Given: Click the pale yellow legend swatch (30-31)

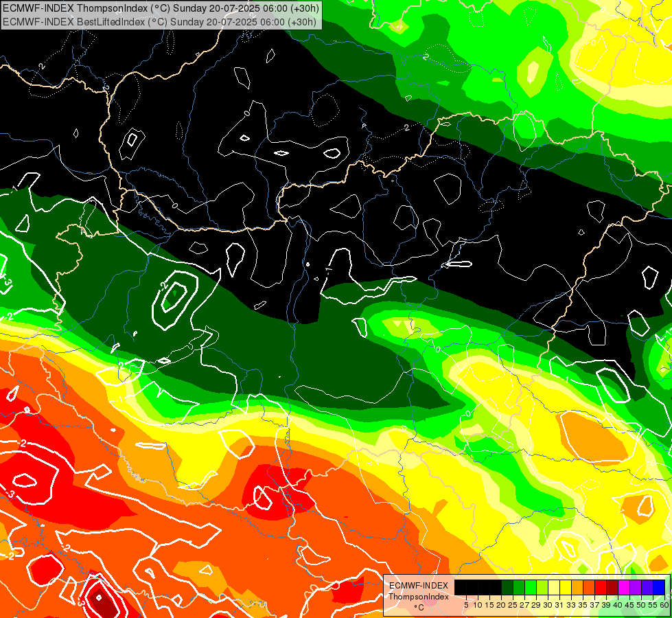Looking at the screenshot, I should click(554, 587).
